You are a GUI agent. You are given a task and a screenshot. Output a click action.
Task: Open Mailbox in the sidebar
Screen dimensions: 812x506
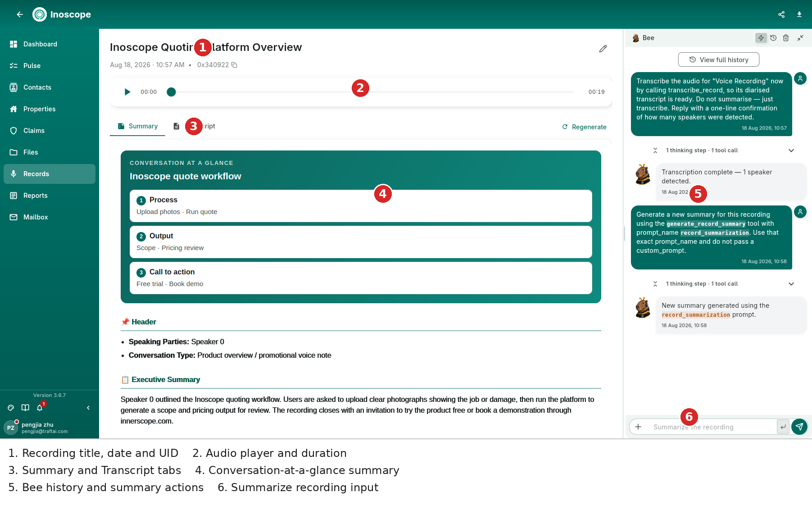click(50, 217)
